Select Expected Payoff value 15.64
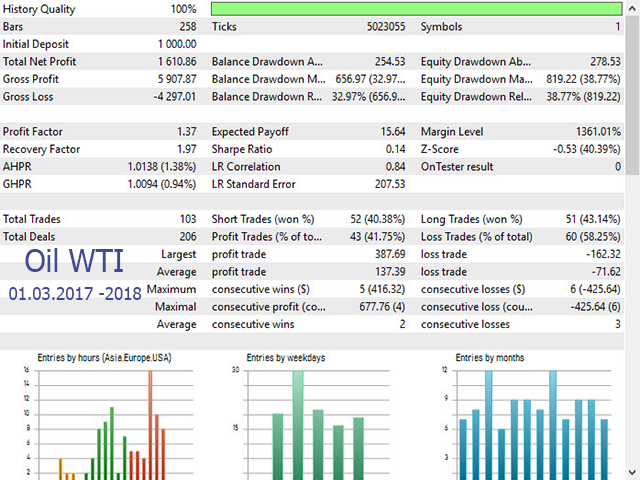 pyautogui.click(x=393, y=132)
